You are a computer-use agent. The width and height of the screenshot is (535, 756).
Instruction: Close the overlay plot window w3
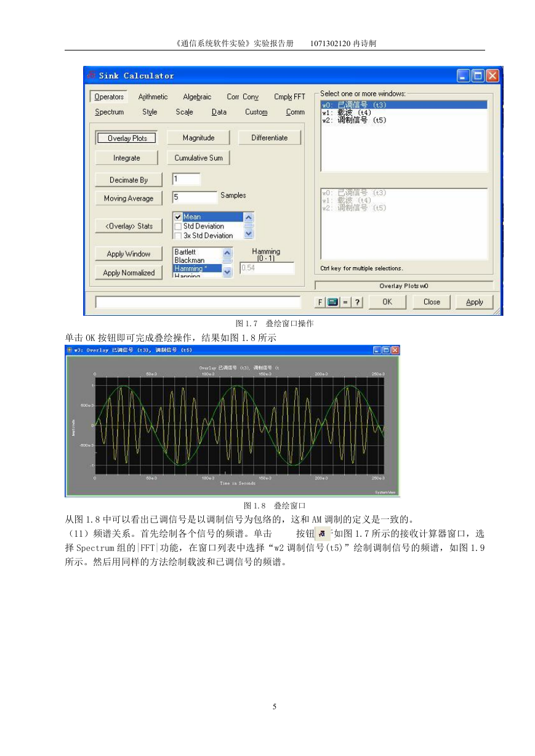[x=395, y=350]
